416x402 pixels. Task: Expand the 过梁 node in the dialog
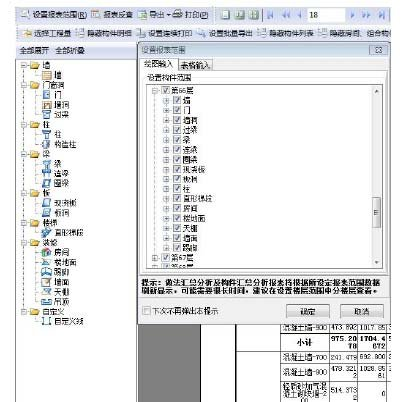point(166,130)
